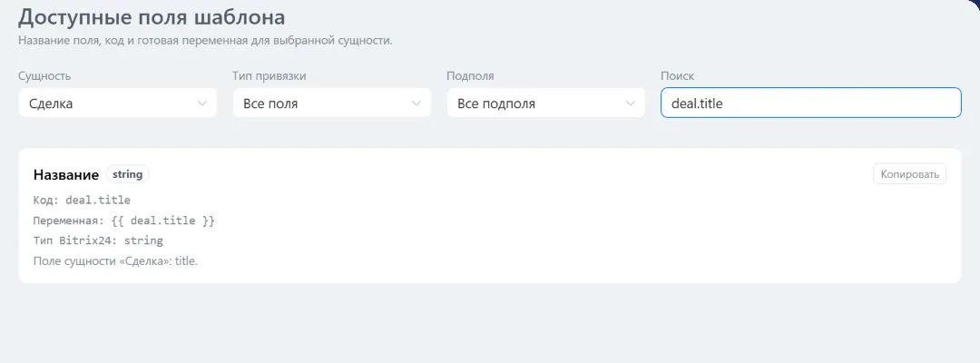Click the Доступные поля шаблона heading

click(x=152, y=17)
